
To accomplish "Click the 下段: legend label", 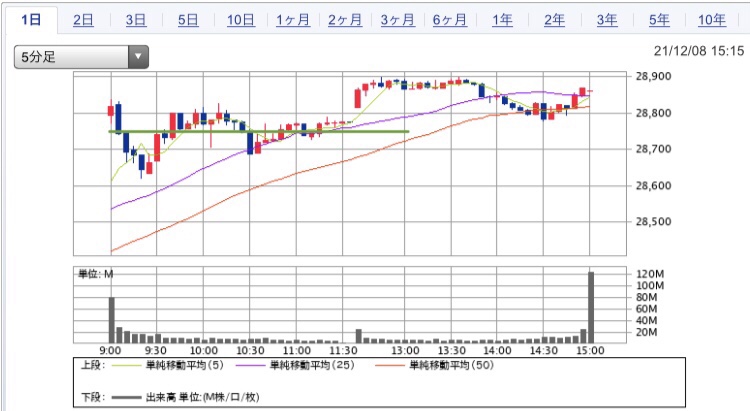I will (93, 397).
